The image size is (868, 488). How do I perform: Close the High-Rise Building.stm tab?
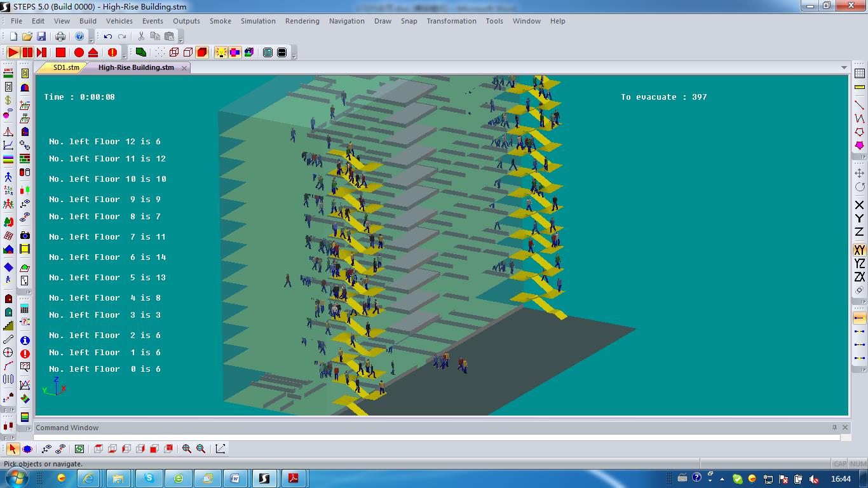click(x=184, y=68)
